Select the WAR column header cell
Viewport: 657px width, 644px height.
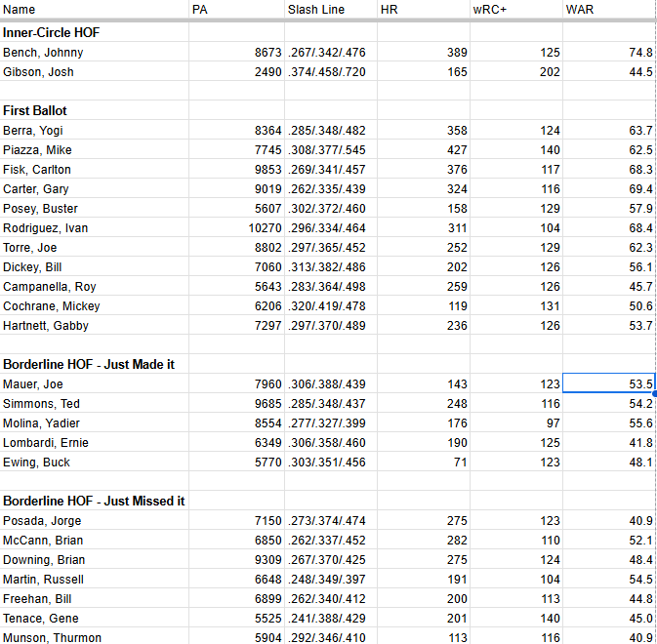tap(609, 10)
